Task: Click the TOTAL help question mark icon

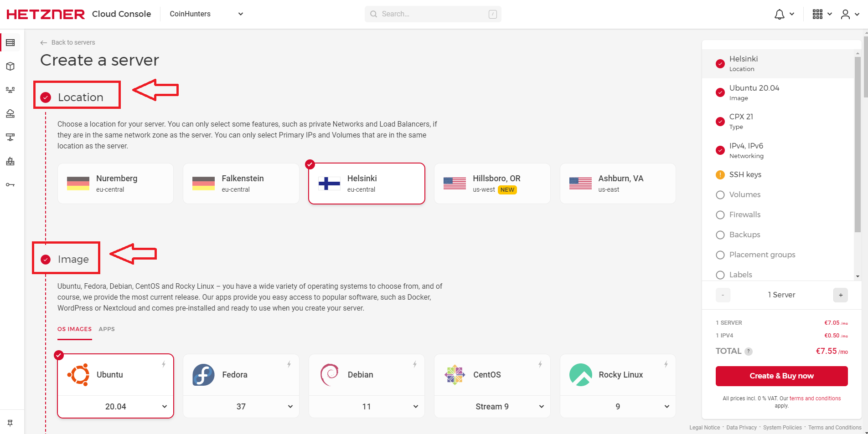Action: click(749, 352)
